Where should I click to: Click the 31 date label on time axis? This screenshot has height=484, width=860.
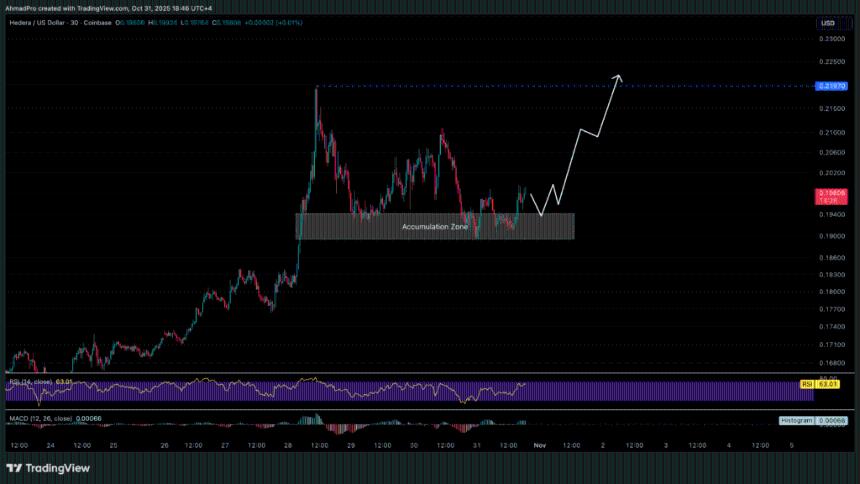click(x=478, y=444)
